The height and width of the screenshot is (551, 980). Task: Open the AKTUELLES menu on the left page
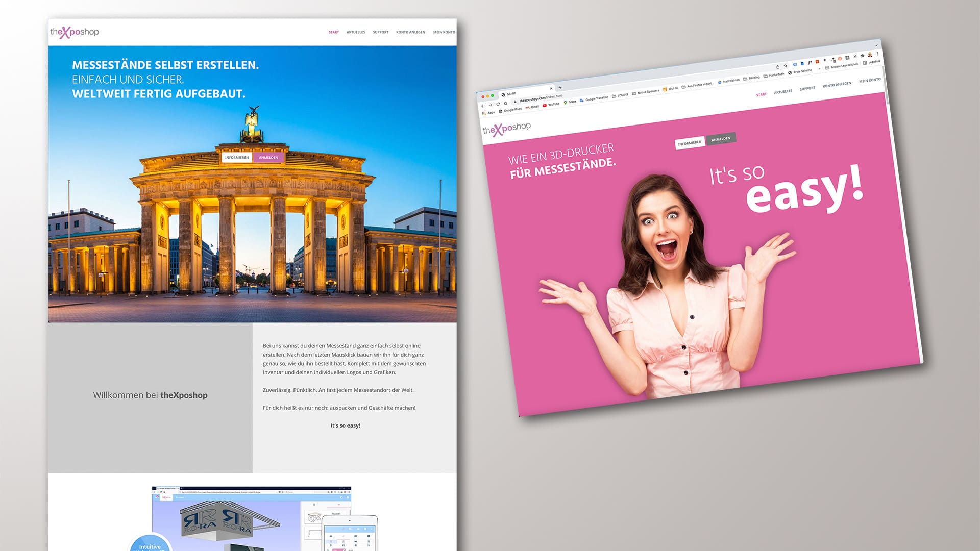click(x=356, y=32)
